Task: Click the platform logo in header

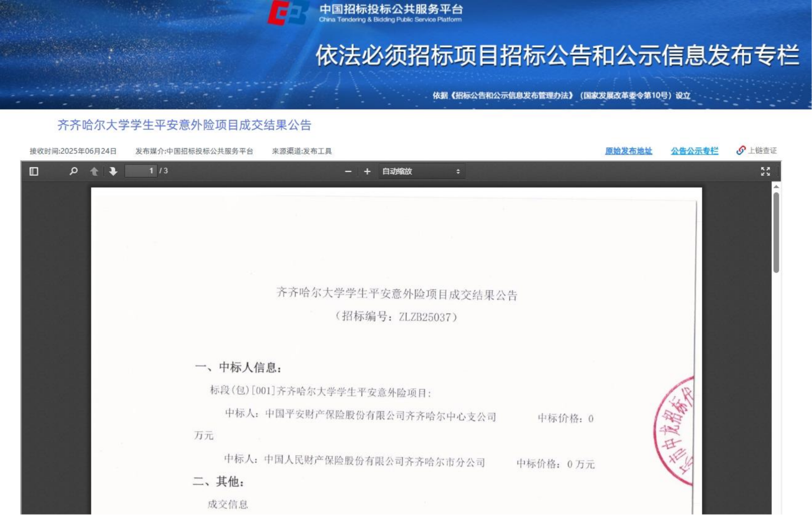Action: (x=288, y=13)
